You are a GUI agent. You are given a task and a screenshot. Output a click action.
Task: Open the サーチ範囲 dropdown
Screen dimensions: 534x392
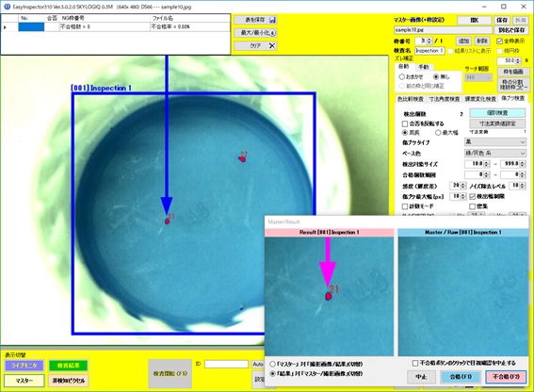(x=478, y=77)
